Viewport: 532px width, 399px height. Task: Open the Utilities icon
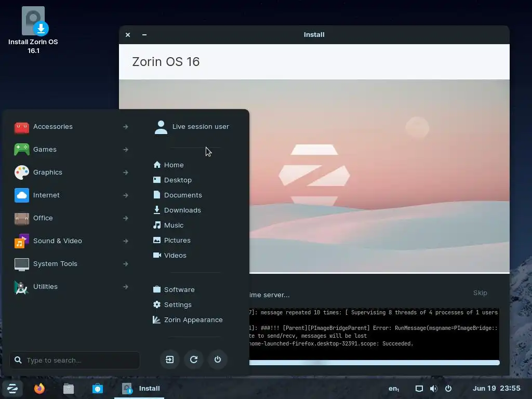point(22,287)
